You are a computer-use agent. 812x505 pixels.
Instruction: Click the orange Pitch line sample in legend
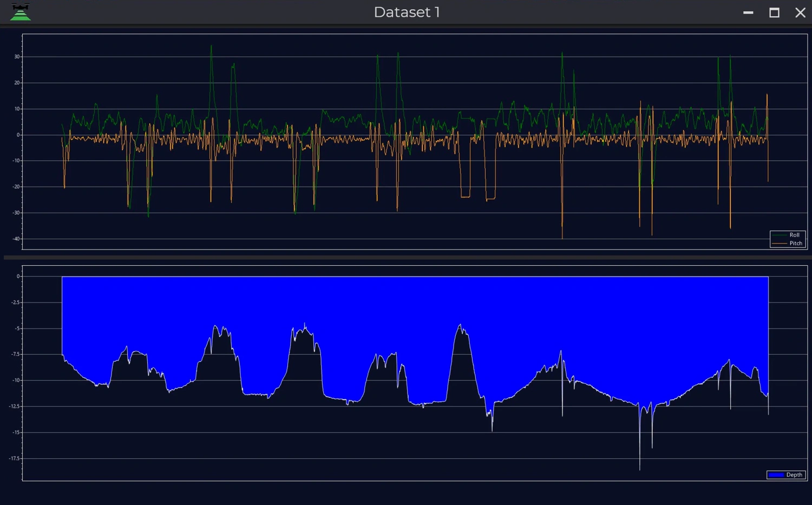click(780, 244)
